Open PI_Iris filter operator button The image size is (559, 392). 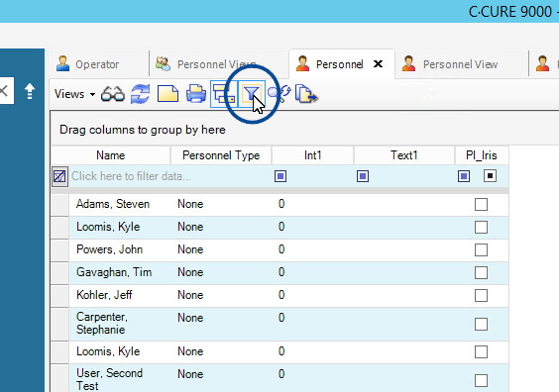pyautogui.click(x=464, y=176)
